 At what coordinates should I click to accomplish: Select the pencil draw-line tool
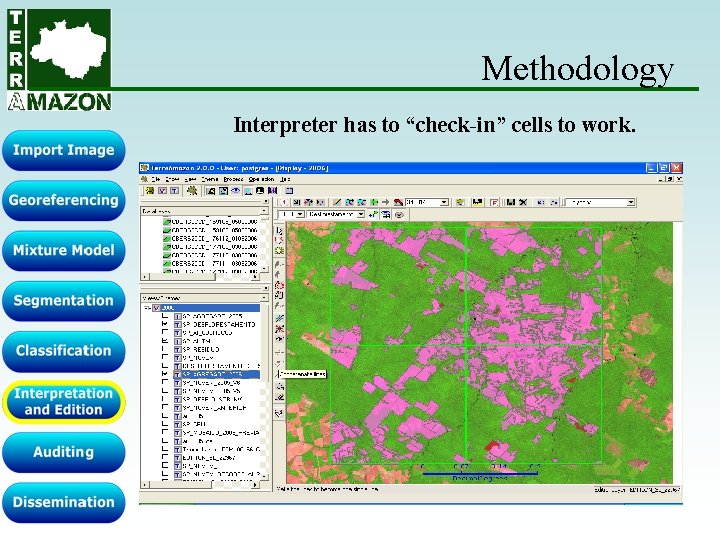coord(337,202)
